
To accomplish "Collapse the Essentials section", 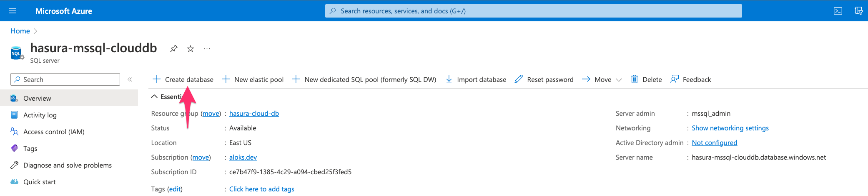I will 154,97.
